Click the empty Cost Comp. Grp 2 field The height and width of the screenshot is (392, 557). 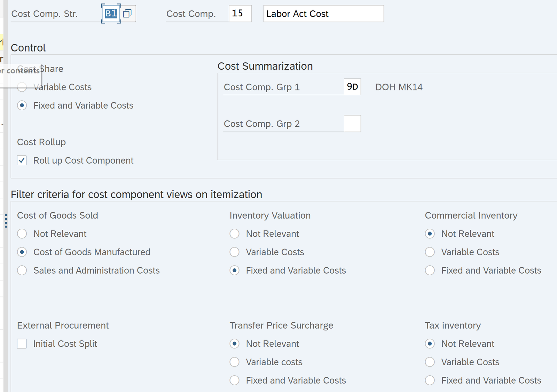(x=352, y=124)
